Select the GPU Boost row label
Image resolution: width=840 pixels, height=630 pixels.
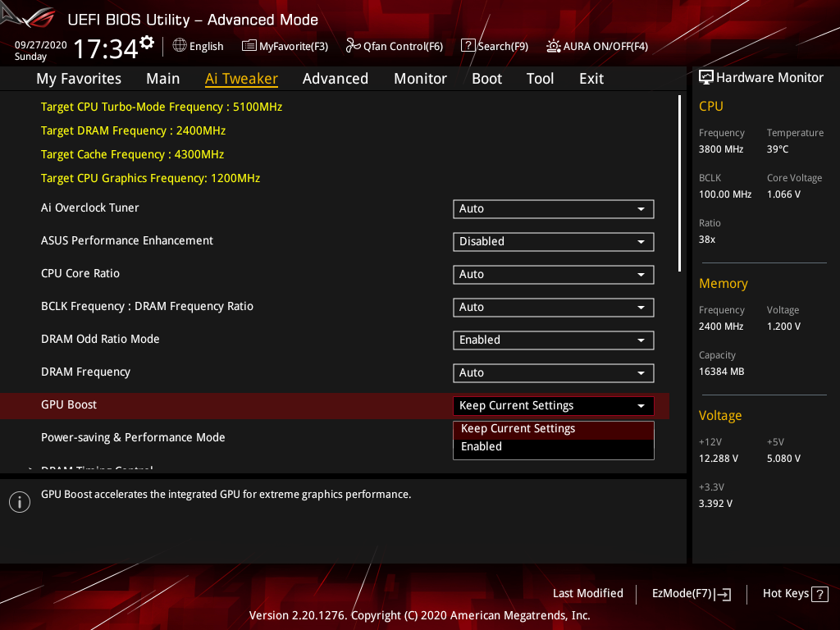tap(69, 405)
